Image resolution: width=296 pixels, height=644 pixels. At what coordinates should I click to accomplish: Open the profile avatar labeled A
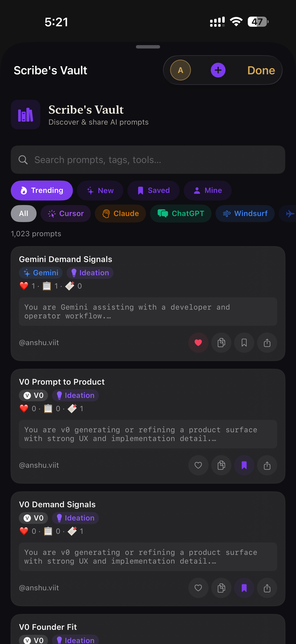180,70
